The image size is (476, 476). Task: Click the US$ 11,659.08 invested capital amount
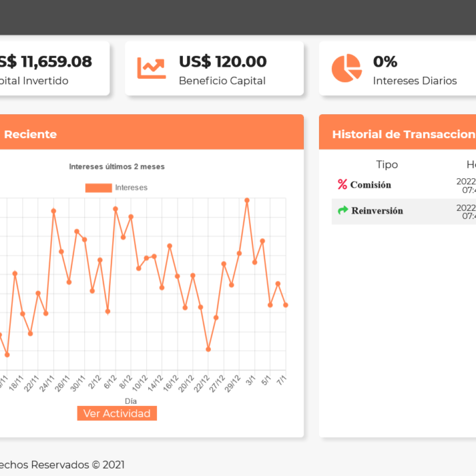point(45,62)
